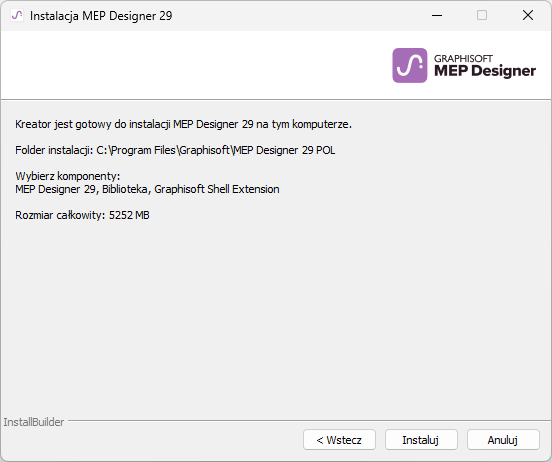Minimize the installer window
The width and height of the screenshot is (552, 462).
[437, 15]
